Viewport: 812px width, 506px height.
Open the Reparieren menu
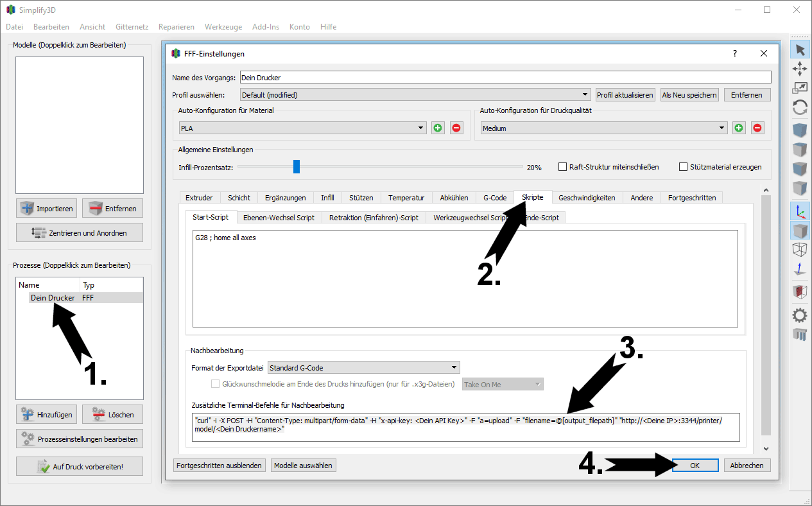pos(177,27)
